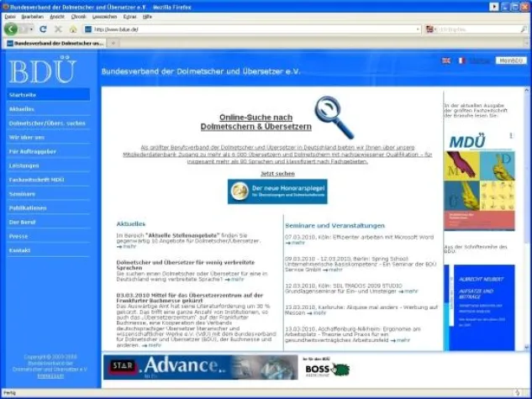
Task: Open Presse in sidebar
Action: pos(48,236)
